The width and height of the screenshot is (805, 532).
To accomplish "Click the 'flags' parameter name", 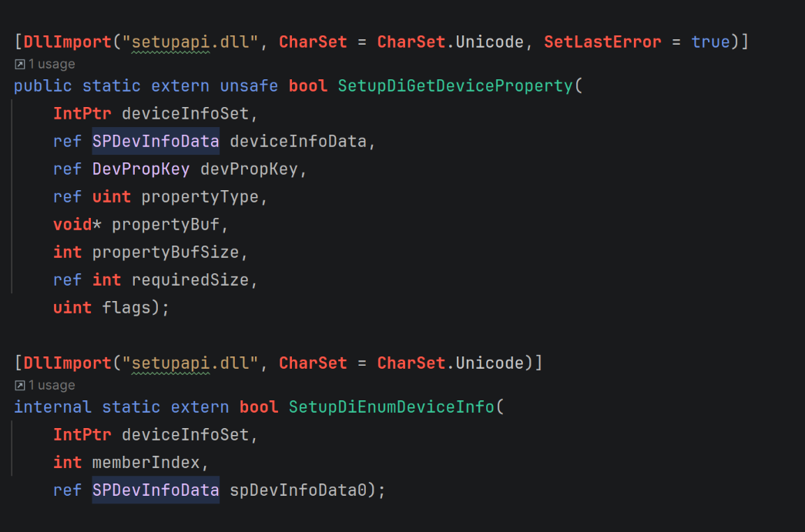I will pos(126,308).
